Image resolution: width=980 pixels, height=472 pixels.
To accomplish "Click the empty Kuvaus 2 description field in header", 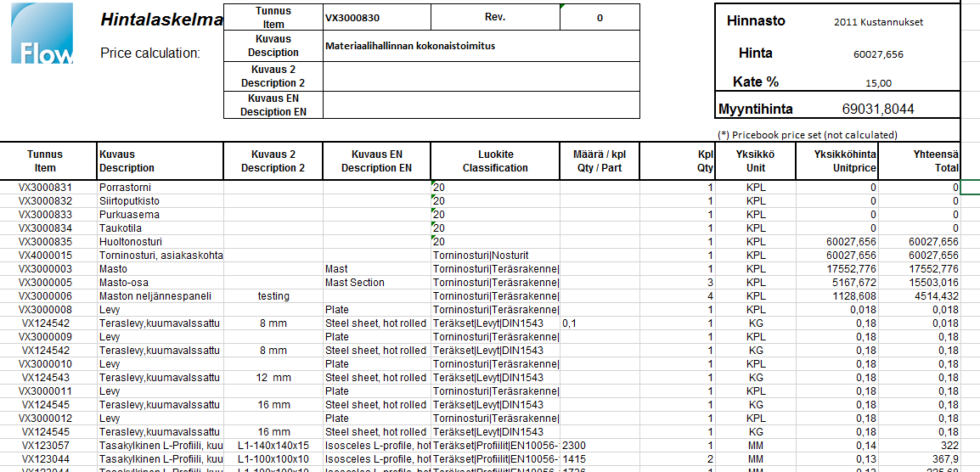I will 481,76.
